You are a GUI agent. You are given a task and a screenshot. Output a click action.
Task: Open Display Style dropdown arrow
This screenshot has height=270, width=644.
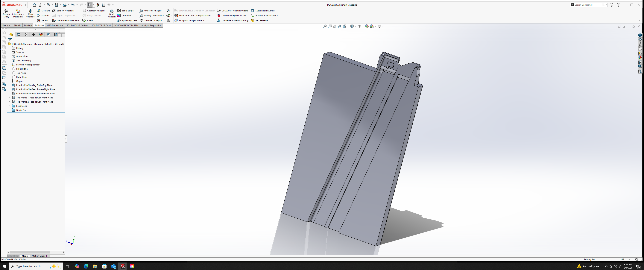coord(356,26)
